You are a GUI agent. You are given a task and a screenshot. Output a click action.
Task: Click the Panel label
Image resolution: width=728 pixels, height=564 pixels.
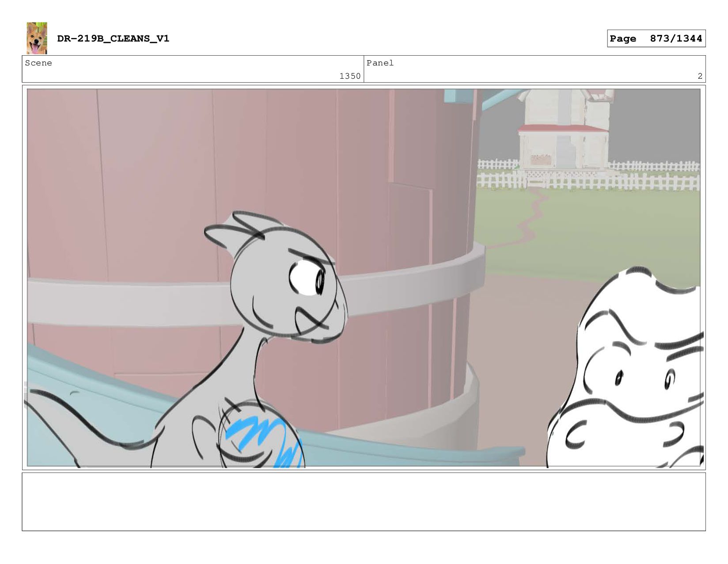coord(380,63)
